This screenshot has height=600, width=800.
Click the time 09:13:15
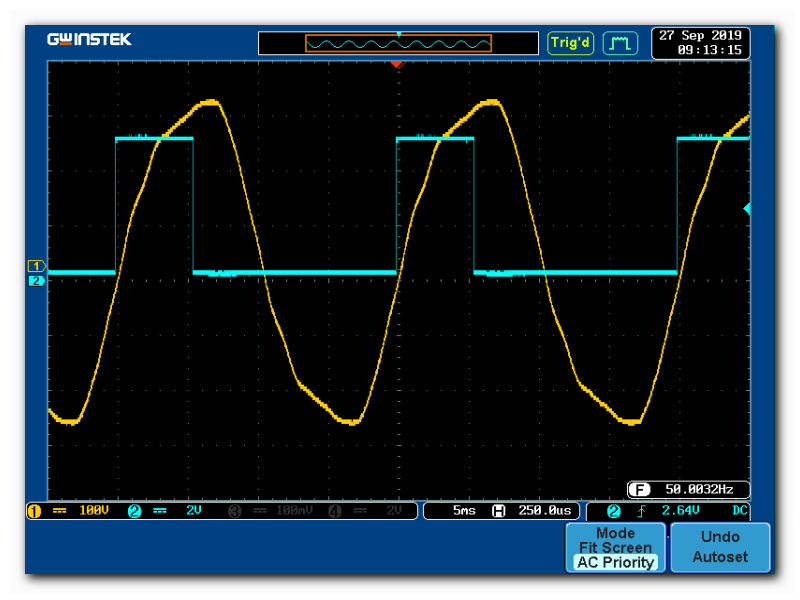(x=709, y=50)
